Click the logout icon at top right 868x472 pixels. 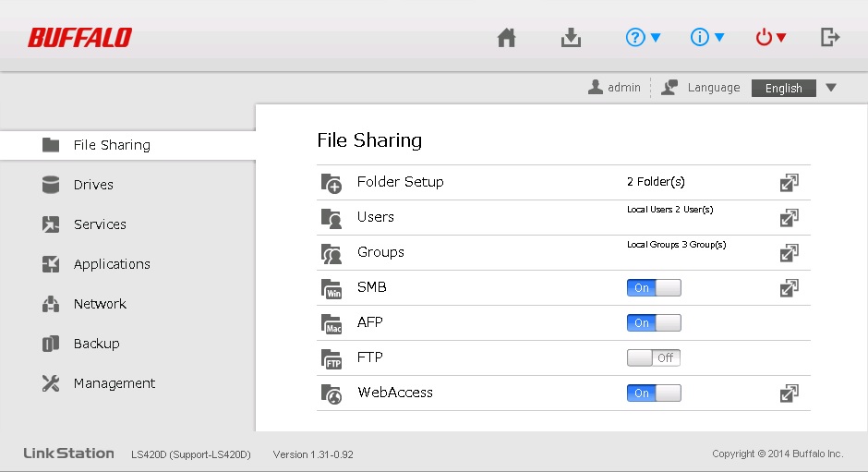coord(829,38)
